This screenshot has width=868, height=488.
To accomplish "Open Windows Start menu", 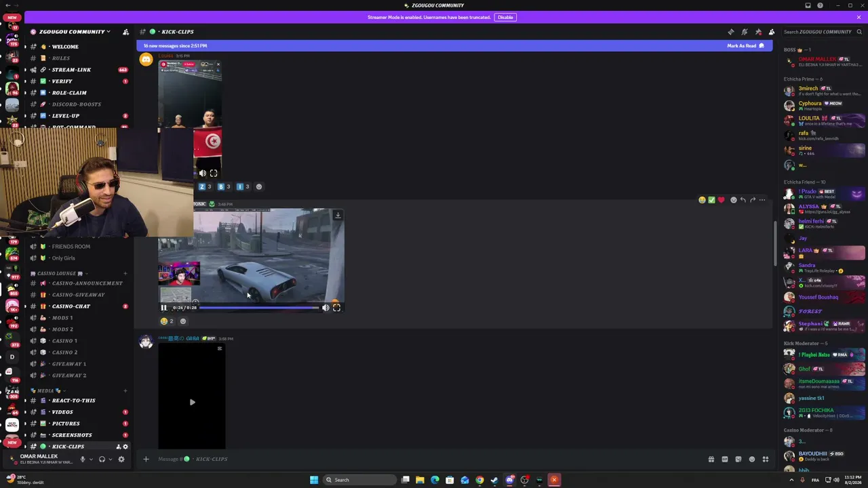I will [314, 480].
